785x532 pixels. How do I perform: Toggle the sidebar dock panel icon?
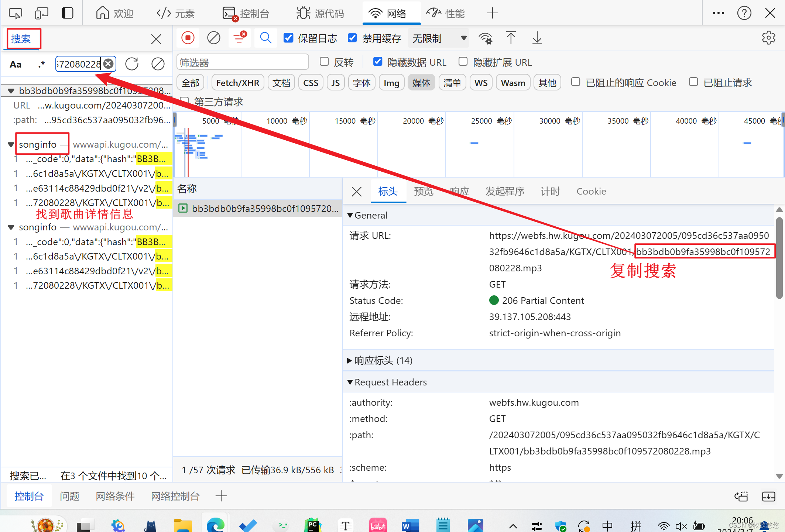68,13
